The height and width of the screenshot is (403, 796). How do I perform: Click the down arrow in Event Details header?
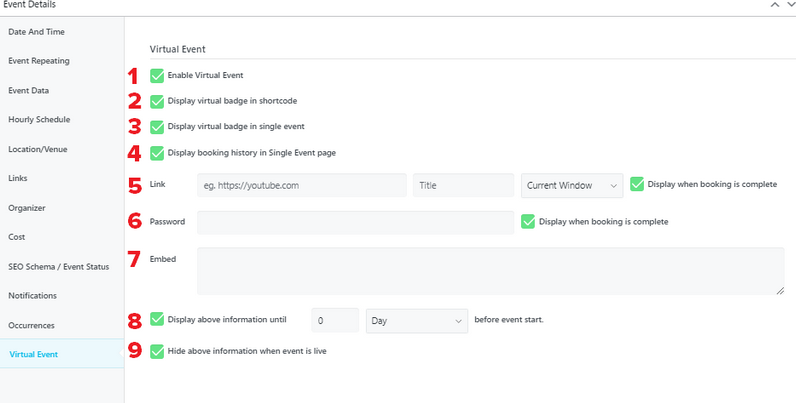pos(789,5)
